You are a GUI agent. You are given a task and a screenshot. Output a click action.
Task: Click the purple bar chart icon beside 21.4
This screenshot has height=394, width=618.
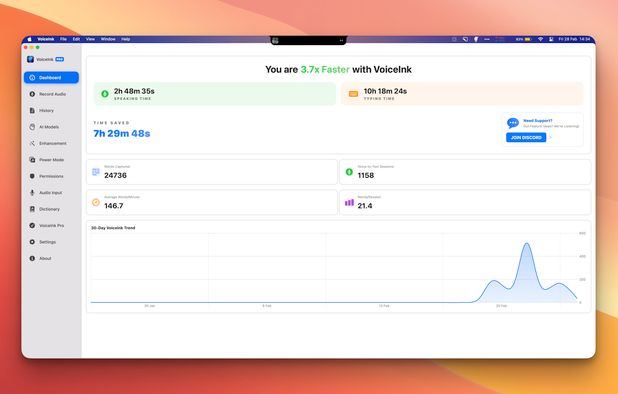(349, 203)
